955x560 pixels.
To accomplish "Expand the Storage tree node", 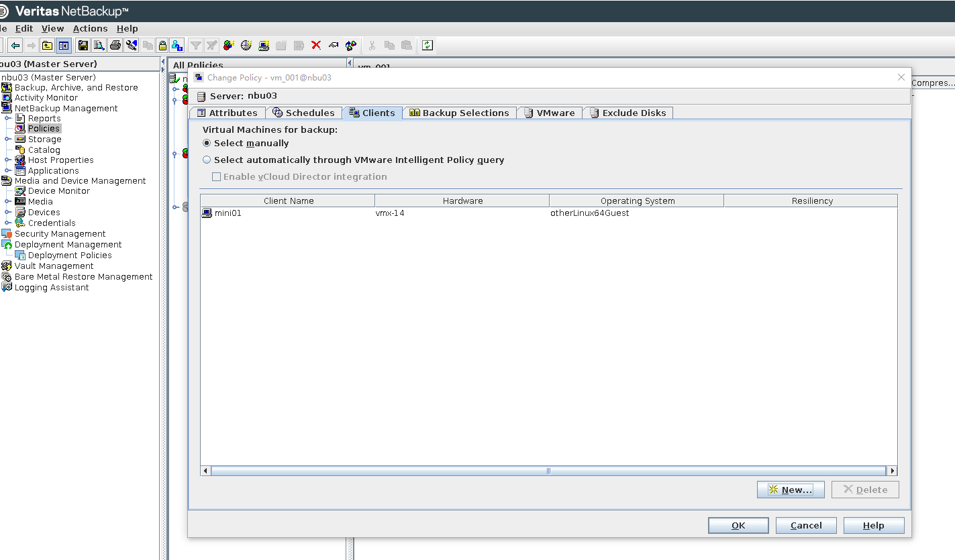I will coord(8,139).
